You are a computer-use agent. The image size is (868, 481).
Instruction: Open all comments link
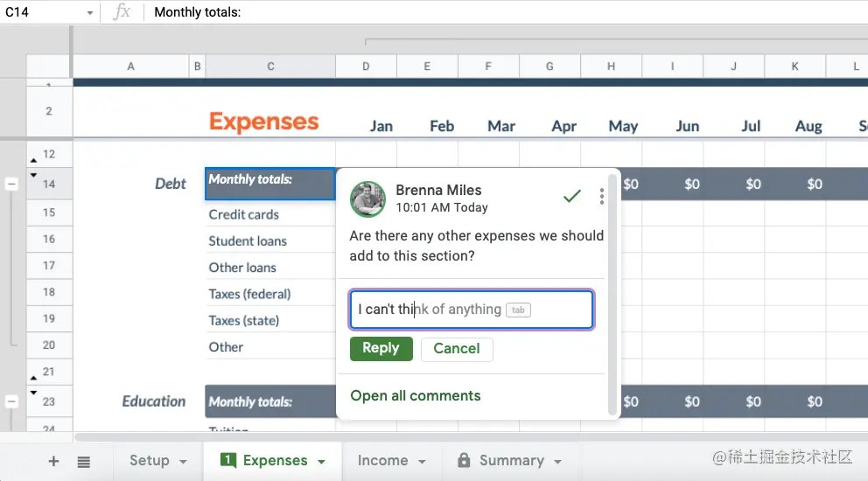tap(415, 396)
